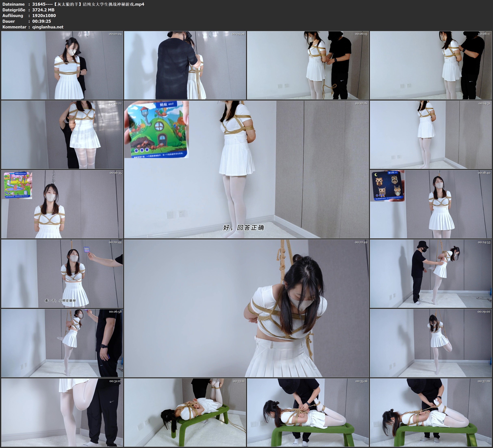The image size is (493, 448).
Task: Open the large 00:22:49 frame
Action: pyautogui.click(x=246, y=308)
